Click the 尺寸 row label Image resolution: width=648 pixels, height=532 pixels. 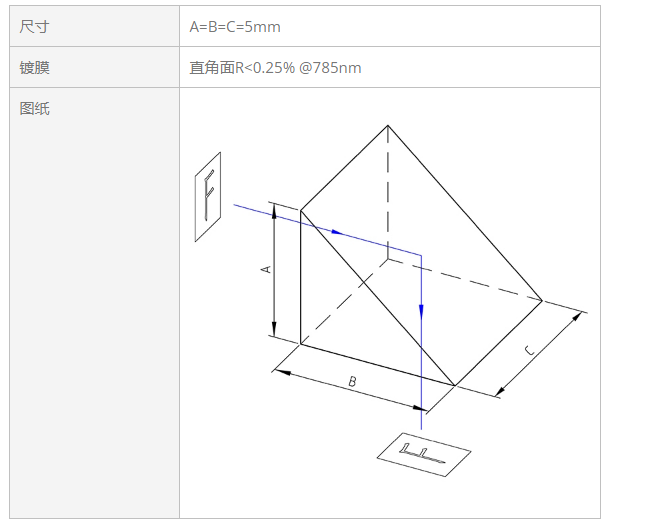(x=34, y=27)
